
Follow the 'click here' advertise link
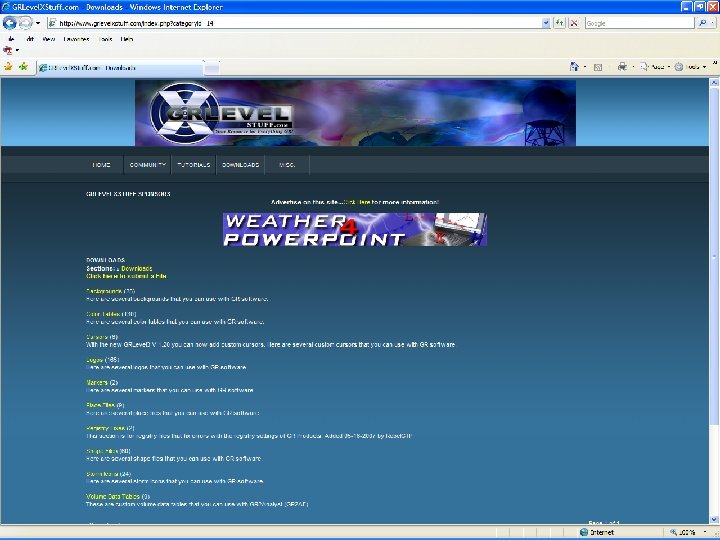357,202
